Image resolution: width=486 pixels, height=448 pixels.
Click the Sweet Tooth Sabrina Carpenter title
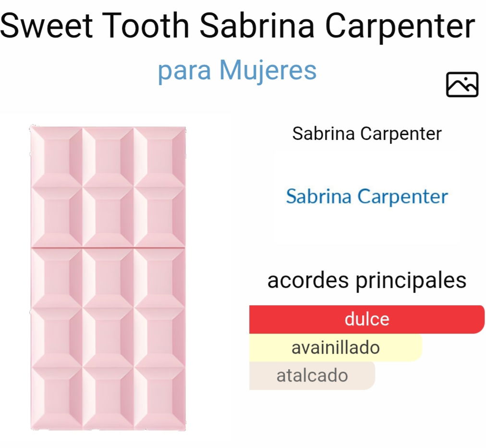coord(237,25)
